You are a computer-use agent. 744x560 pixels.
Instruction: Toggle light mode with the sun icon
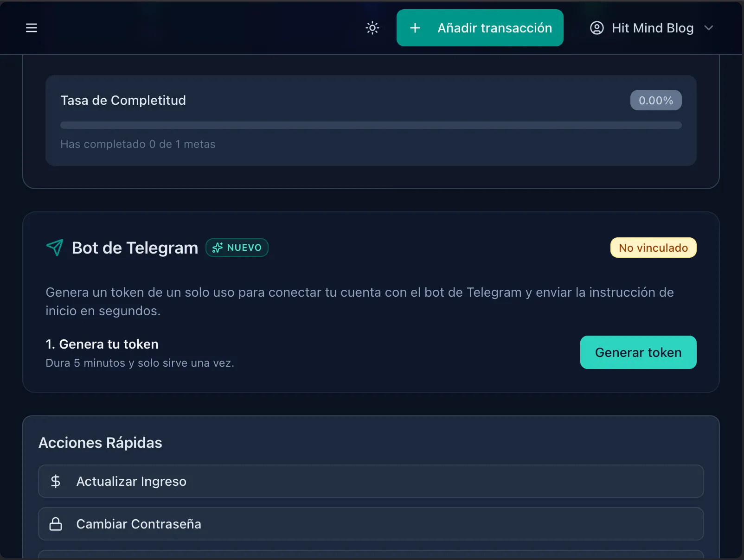372,28
